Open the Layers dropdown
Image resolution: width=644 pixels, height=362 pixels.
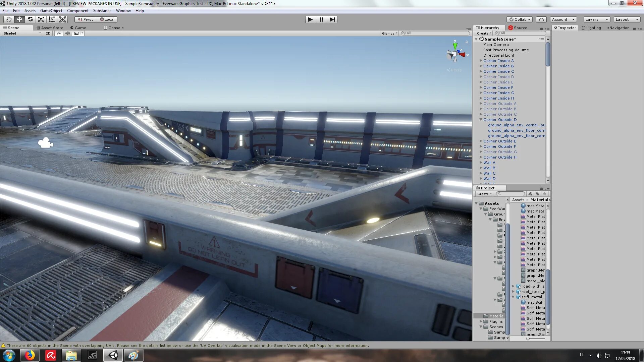tap(596, 19)
